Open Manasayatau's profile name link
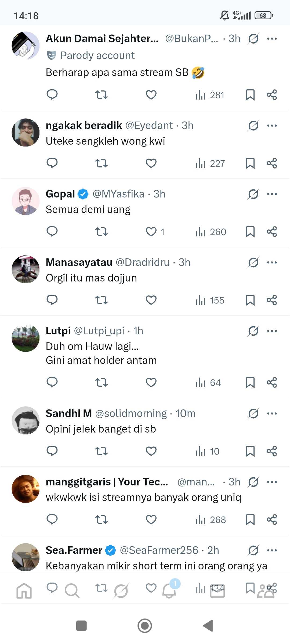This screenshot has width=290, height=644. [x=79, y=262]
